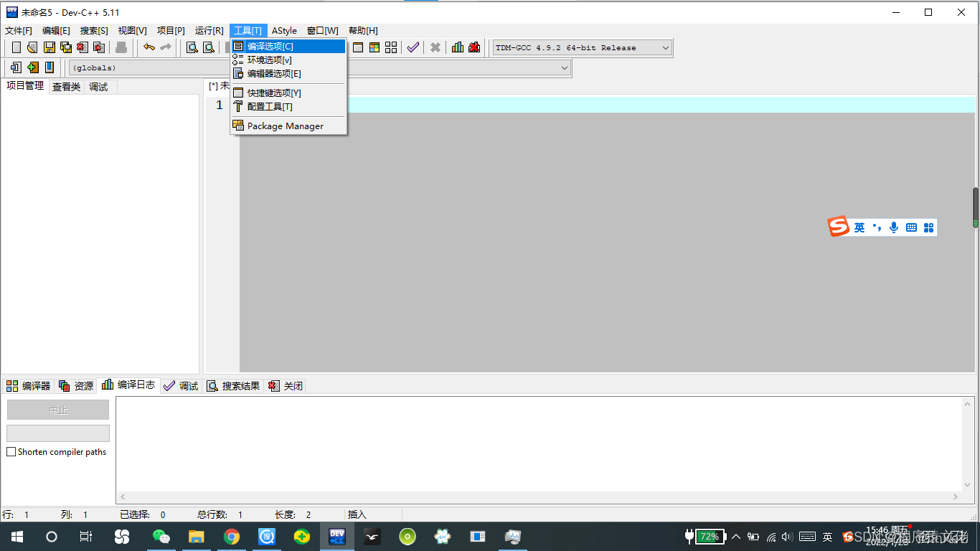Screen dimensions: 980x551
Task: Switch to 调试 tab in left panel
Action: (99, 87)
